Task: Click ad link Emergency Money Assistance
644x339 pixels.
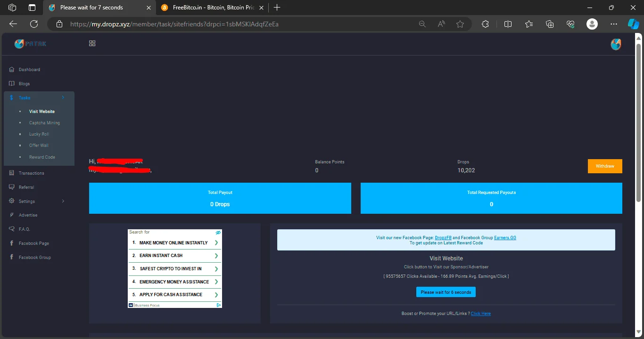Action: coord(174,282)
